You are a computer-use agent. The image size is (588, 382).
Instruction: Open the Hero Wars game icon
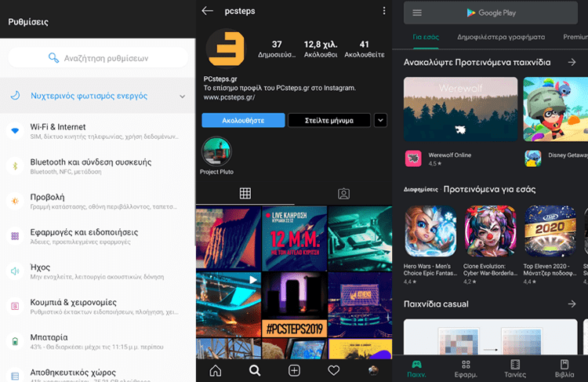430,231
